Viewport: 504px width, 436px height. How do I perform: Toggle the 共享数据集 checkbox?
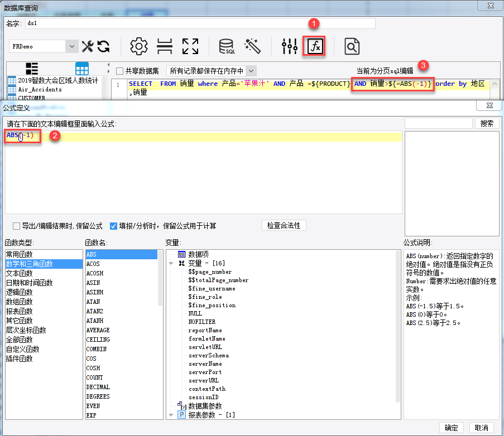(x=119, y=71)
